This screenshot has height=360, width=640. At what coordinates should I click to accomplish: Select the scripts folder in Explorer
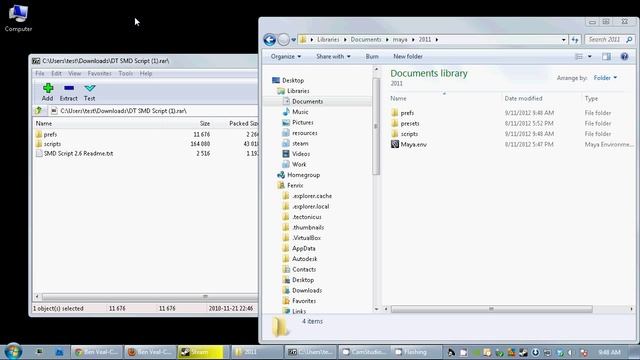[409, 134]
